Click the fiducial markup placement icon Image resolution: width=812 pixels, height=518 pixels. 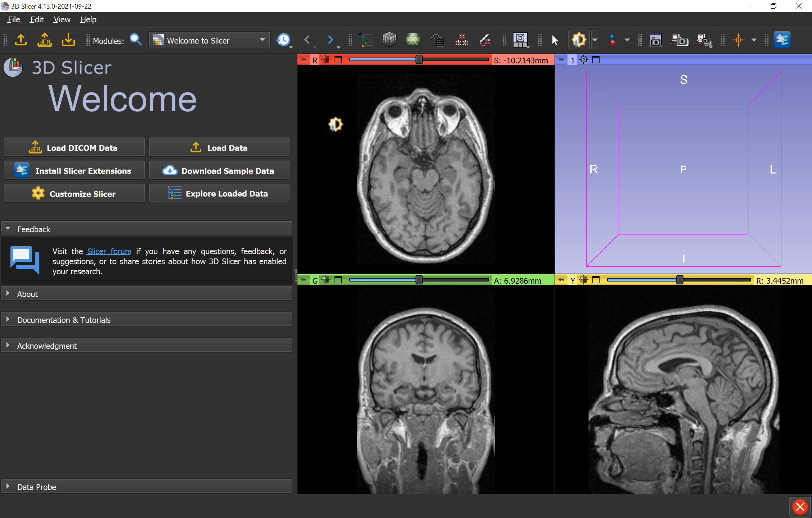(612, 40)
